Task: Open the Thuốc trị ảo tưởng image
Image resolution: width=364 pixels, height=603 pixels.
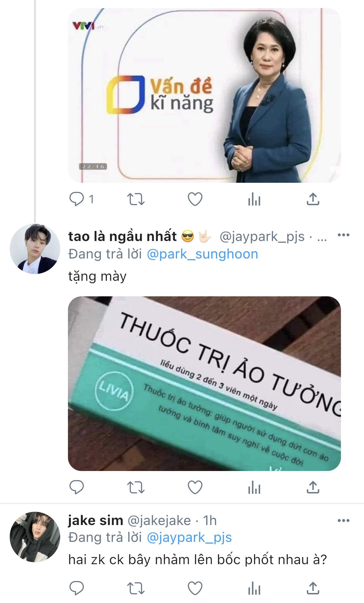Action: (x=204, y=383)
